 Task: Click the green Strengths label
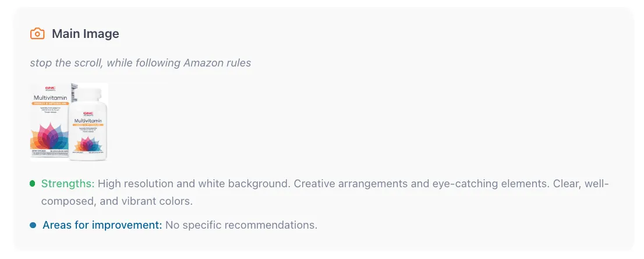68,184
